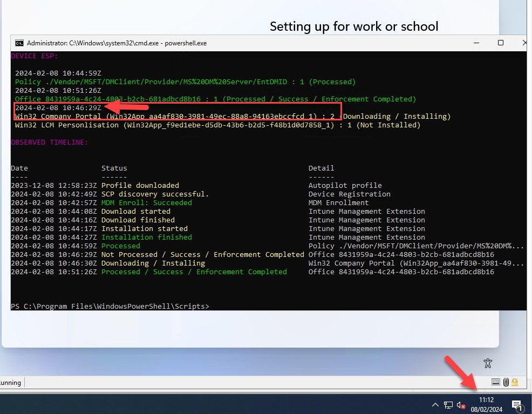
Task: Click the 'Detail' column header
Action: pos(321,168)
